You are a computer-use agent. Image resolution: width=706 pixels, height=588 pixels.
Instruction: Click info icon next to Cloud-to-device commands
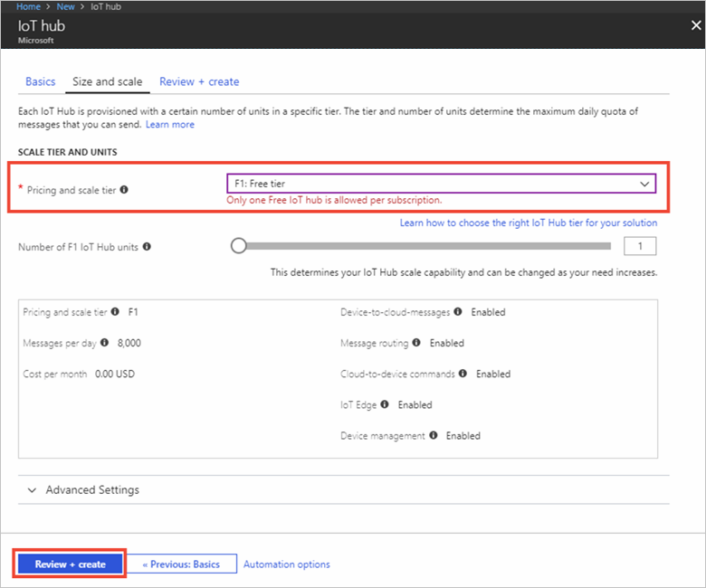(x=463, y=374)
